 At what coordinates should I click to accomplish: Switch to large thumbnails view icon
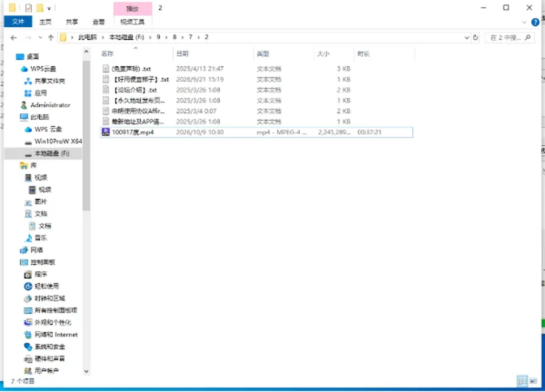533,381
